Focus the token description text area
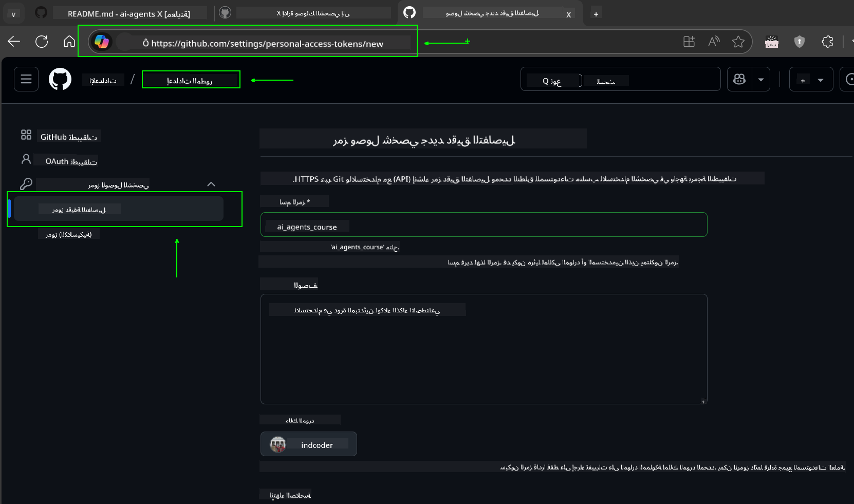854x504 pixels. pyautogui.click(x=484, y=349)
